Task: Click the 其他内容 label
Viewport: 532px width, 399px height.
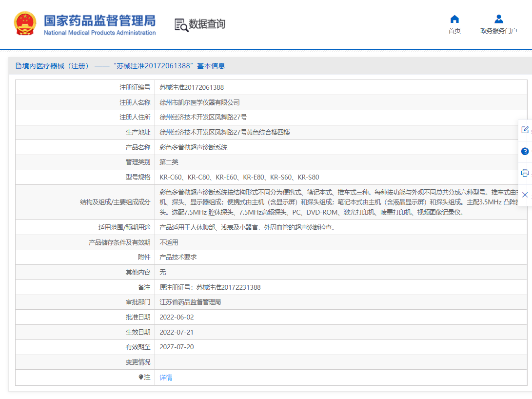Action: (138, 272)
